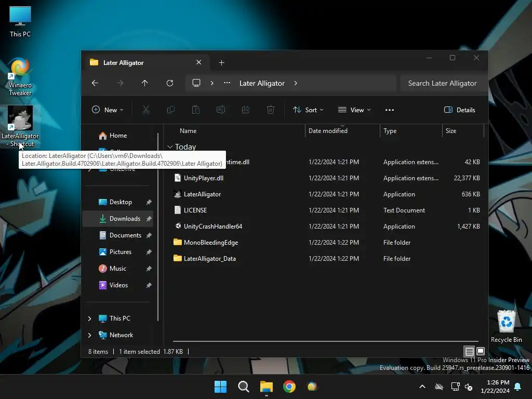
Task: Open Downloads in navigation pane
Action: 118,219
